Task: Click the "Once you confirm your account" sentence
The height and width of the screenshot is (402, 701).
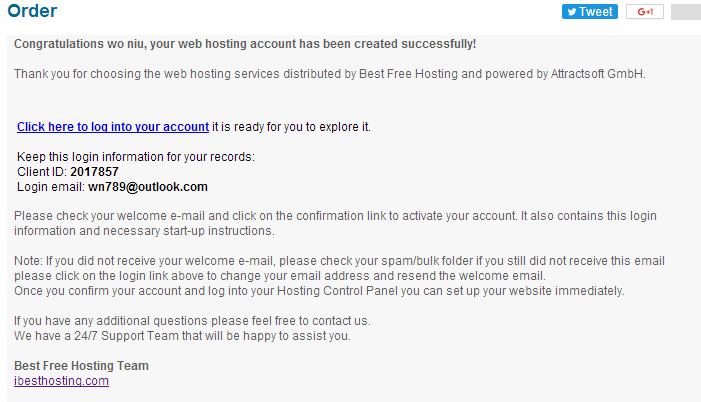Action: 319,291
